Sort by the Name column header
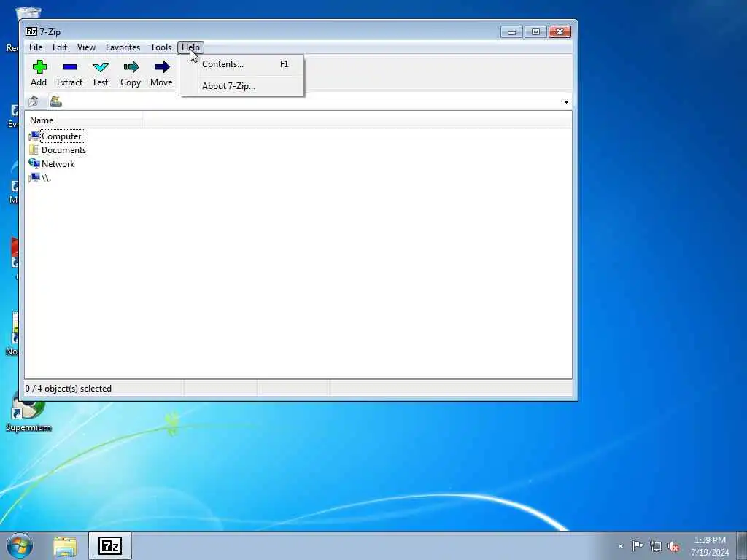Image resolution: width=747 pixels, height=560 pixels. pyautogui.click(x=84, y=120)
